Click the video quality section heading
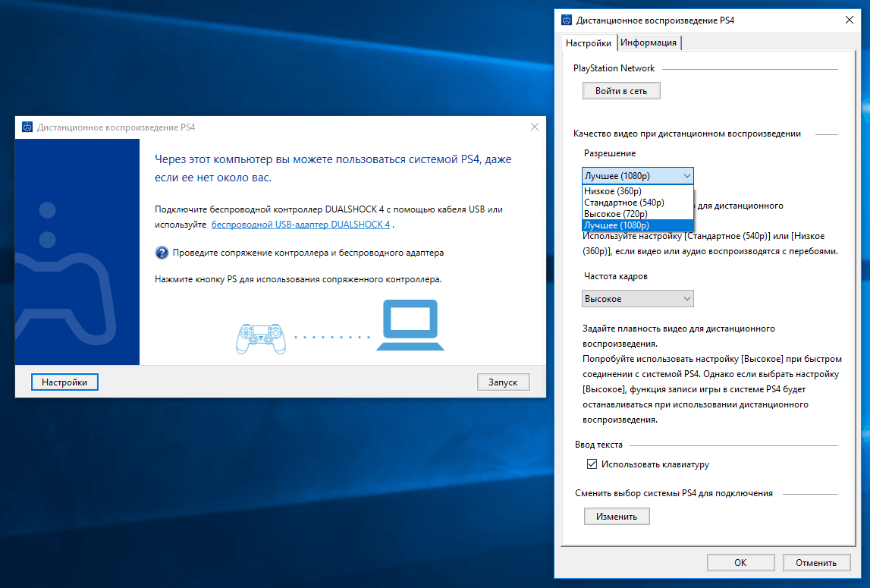 tap(687, 134)
